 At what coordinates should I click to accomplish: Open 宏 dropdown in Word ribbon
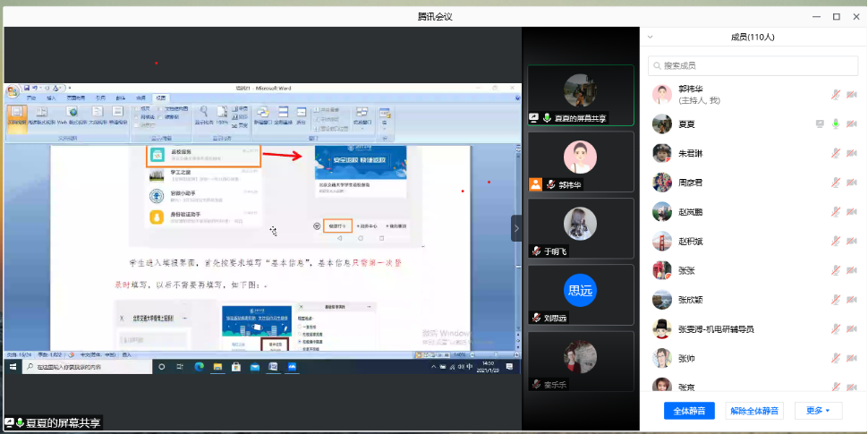(x=384, y=117)
